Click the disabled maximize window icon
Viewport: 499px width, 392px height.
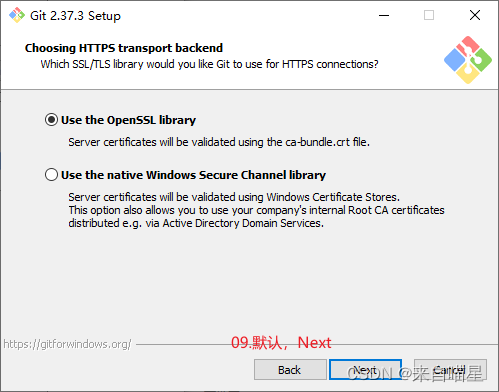pos(429,15)
